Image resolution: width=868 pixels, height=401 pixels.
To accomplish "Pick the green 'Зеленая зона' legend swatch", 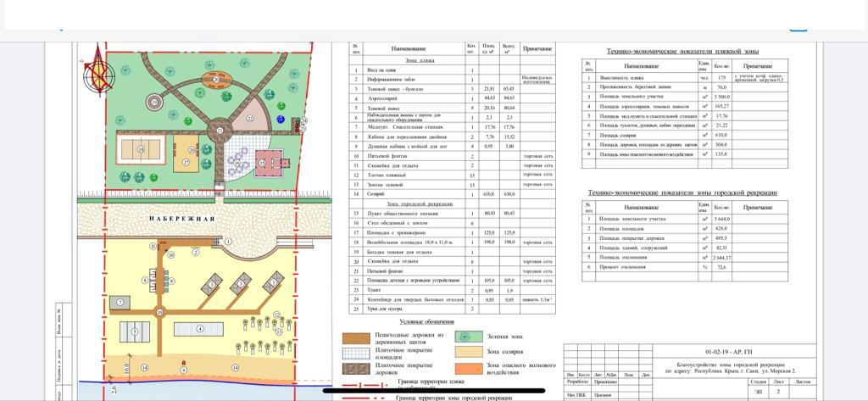I will (x=470, y=337).
